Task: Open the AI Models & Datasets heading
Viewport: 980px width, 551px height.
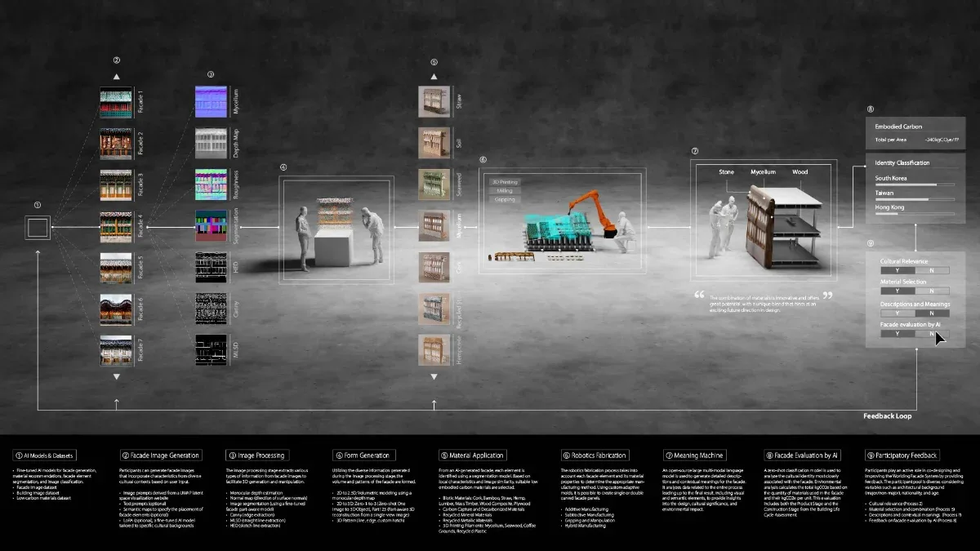Action: click(44, 455)
